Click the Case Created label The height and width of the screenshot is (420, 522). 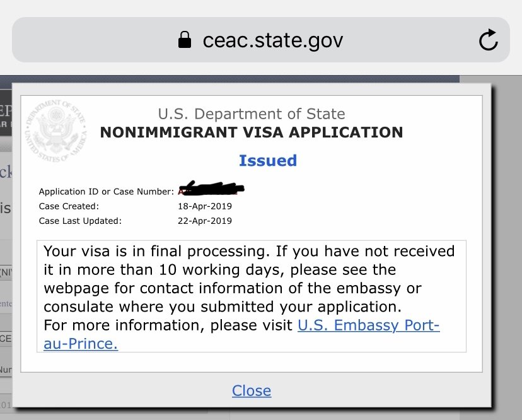tap(69, 206)
